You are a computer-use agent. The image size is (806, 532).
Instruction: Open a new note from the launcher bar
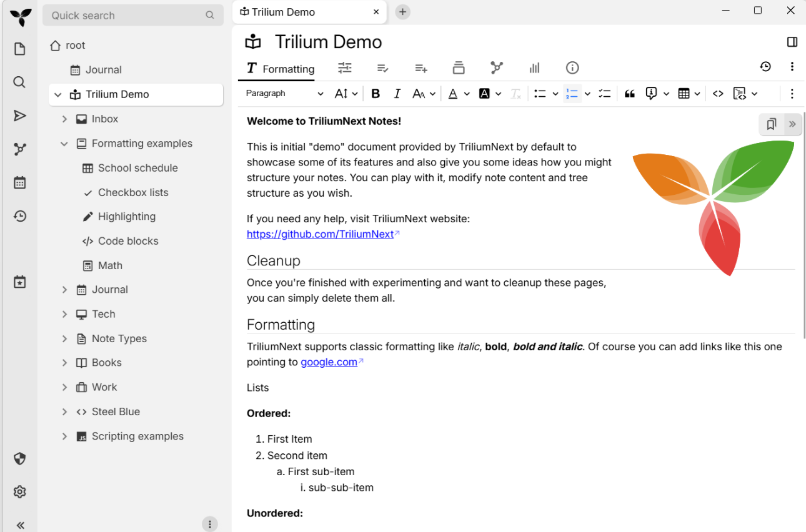19,48
